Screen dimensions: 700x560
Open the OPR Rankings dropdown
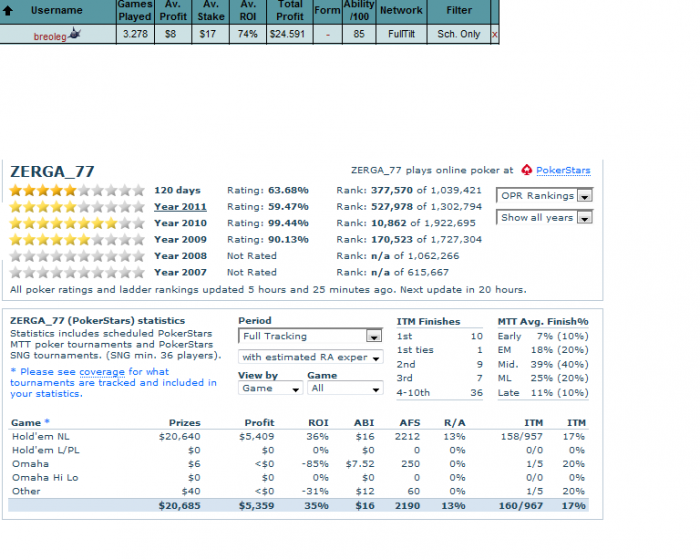(545, 196)
